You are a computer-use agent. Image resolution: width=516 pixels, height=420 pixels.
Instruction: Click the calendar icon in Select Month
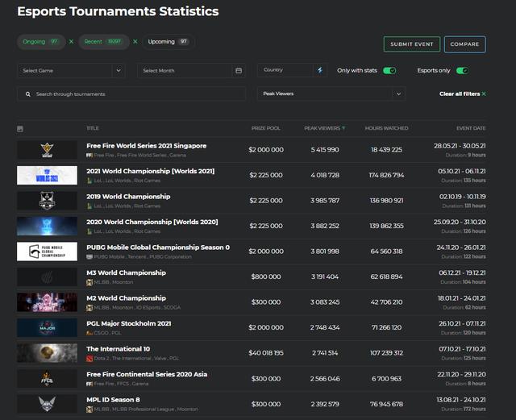(239, 70)
